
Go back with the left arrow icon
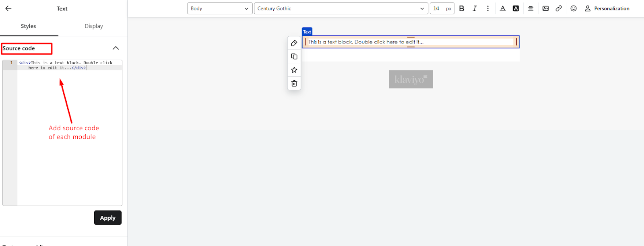(8, 8)
